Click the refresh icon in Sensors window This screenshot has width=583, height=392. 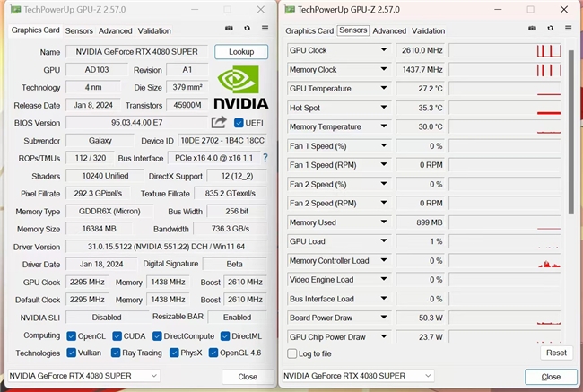pos(551,29)
